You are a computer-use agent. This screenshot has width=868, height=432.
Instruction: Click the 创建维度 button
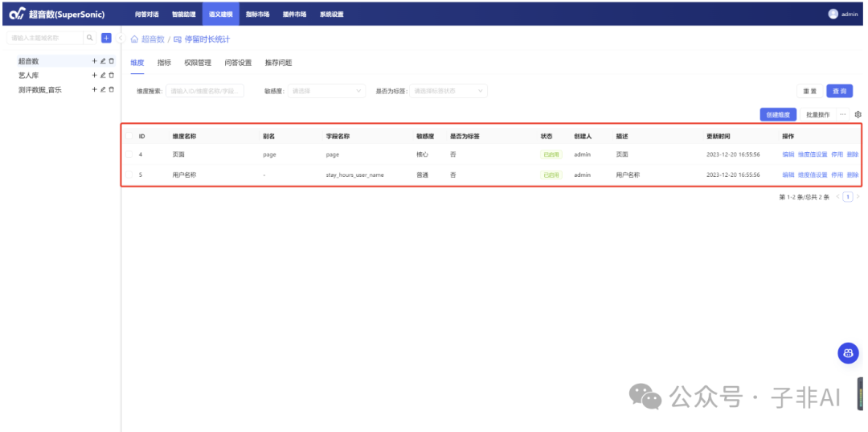tap(777, 114)
